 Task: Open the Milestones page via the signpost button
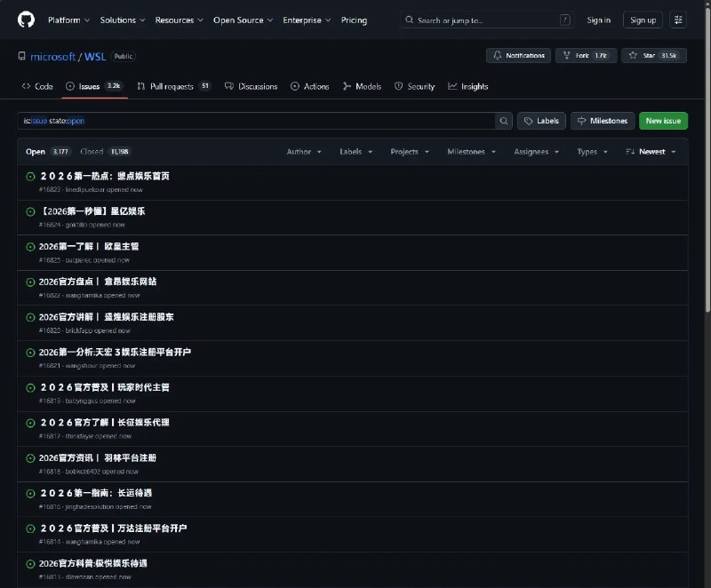(x=603, y=121)
